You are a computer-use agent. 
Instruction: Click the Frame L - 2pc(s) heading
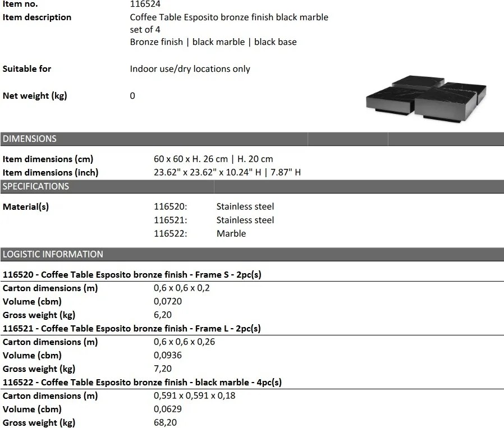coord(132,329)
